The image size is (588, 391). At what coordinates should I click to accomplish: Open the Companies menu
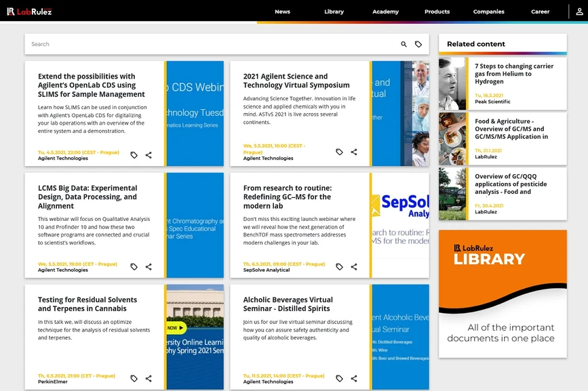488,12
